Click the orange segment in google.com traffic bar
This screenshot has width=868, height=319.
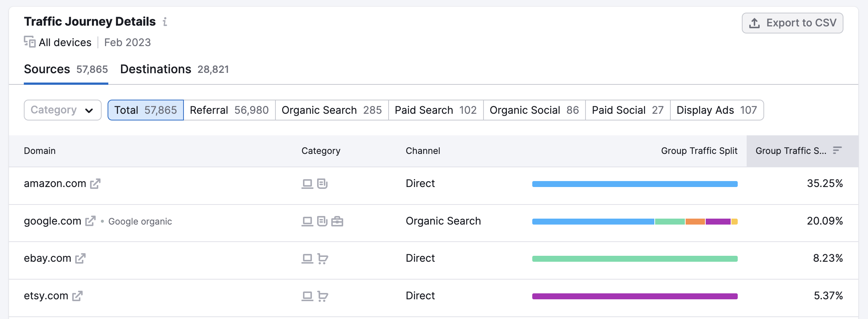[x=695, y=222]
